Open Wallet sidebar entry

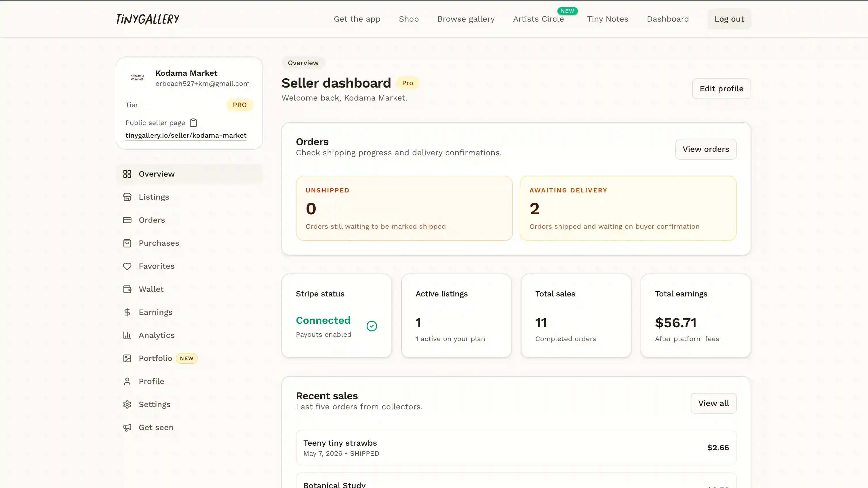click(x=189, y=289)
